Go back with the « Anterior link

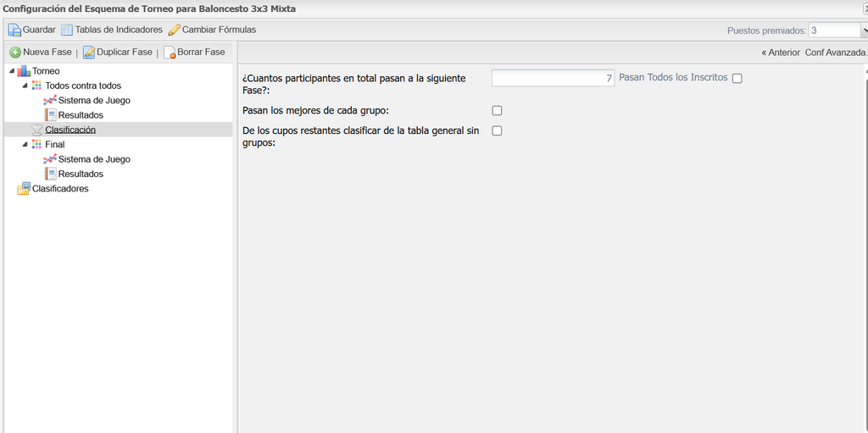pos(781,53)
